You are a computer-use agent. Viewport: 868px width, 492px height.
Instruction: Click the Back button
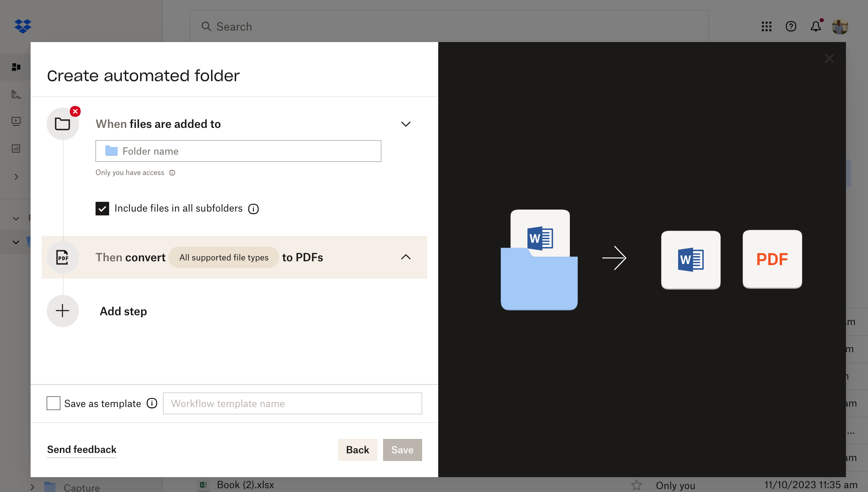[357, 450]
